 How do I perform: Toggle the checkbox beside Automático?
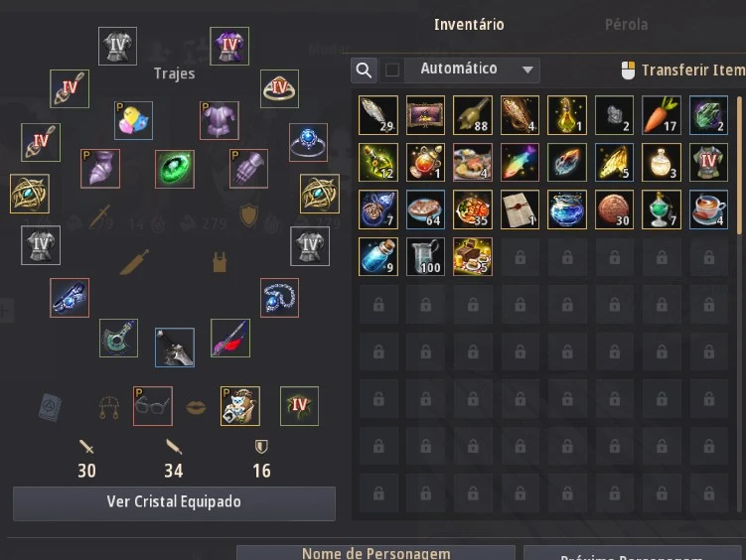point(392,70)
